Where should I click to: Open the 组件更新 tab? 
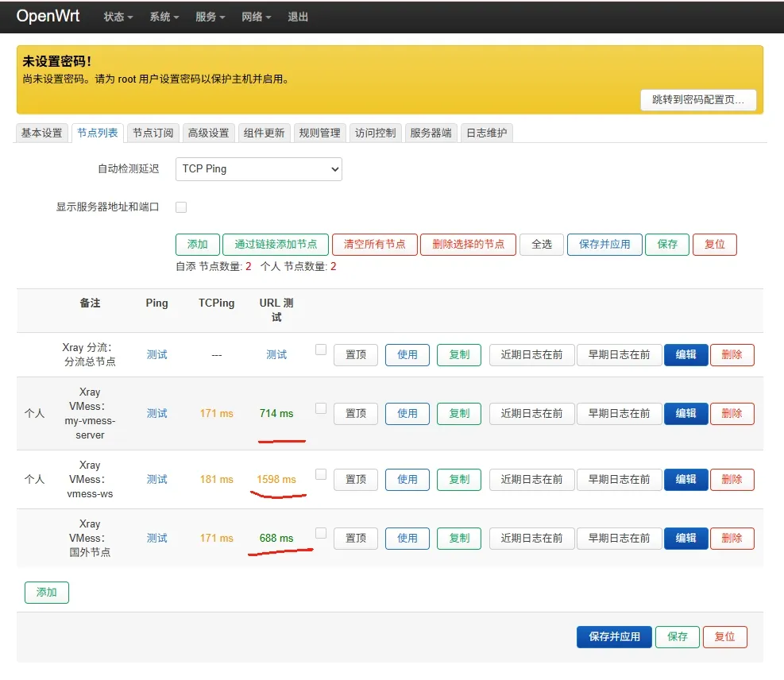coord(264,133)
